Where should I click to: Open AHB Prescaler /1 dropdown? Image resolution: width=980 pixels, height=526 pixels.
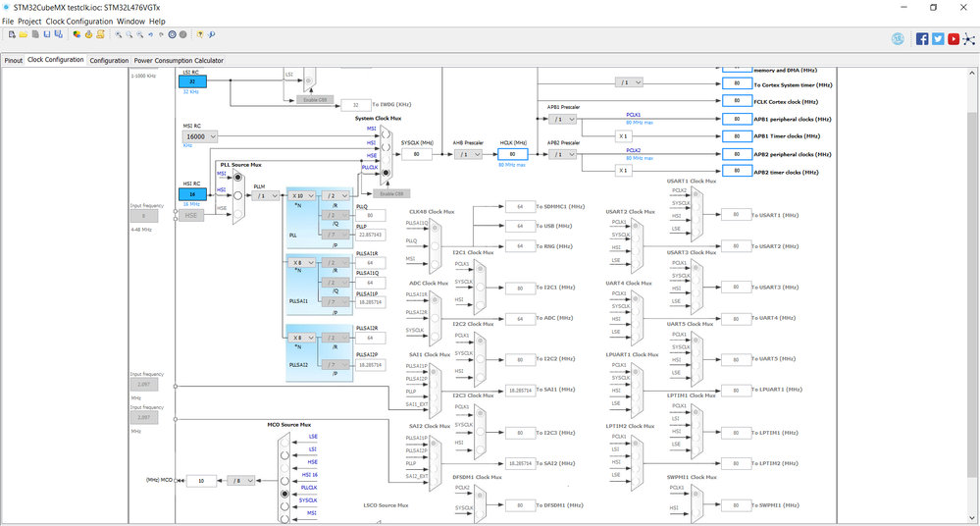(x=468, y=154)
